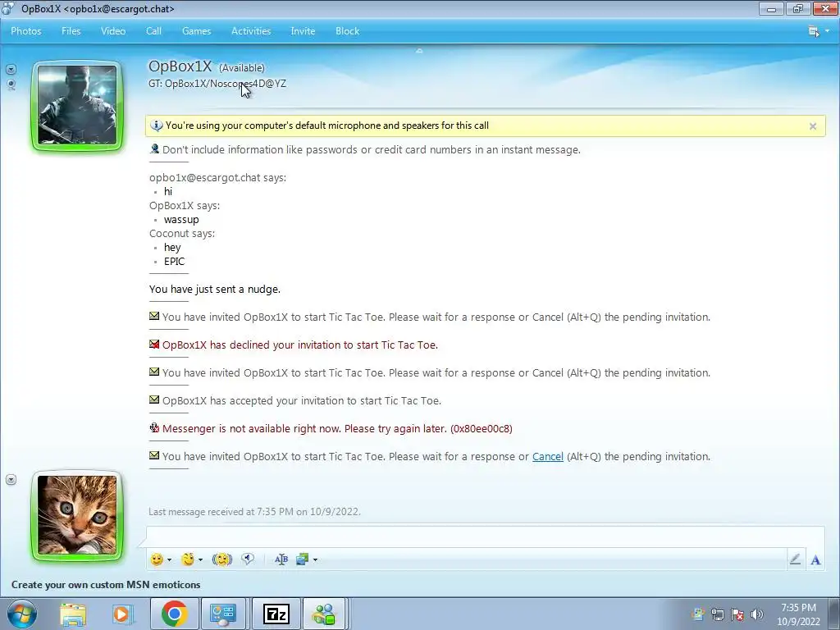Click the Create your own custom MSN emoticons ad
Image resolution: width=840 pixels, height=630 pixels.
tap(106, 584)
